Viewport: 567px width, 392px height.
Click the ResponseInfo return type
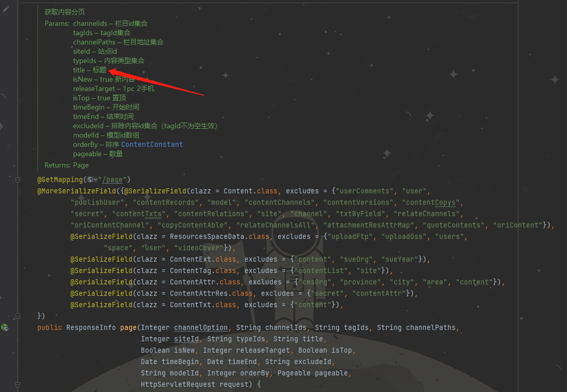pos(91,328)
